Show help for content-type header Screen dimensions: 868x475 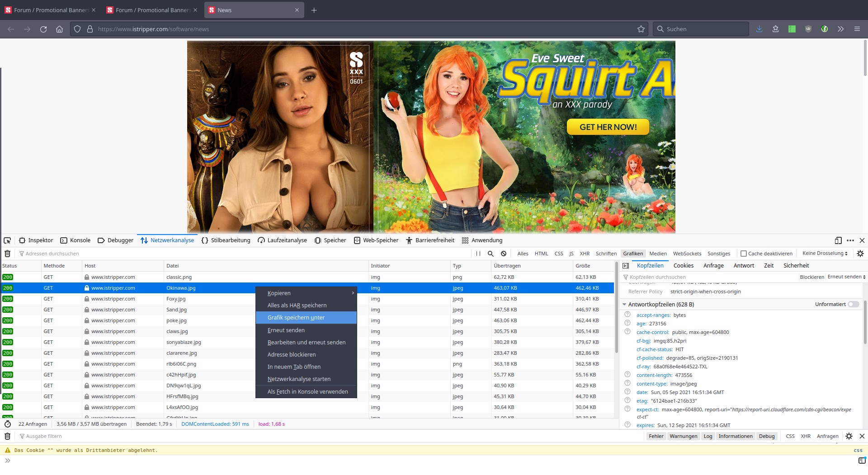(627, 383)
